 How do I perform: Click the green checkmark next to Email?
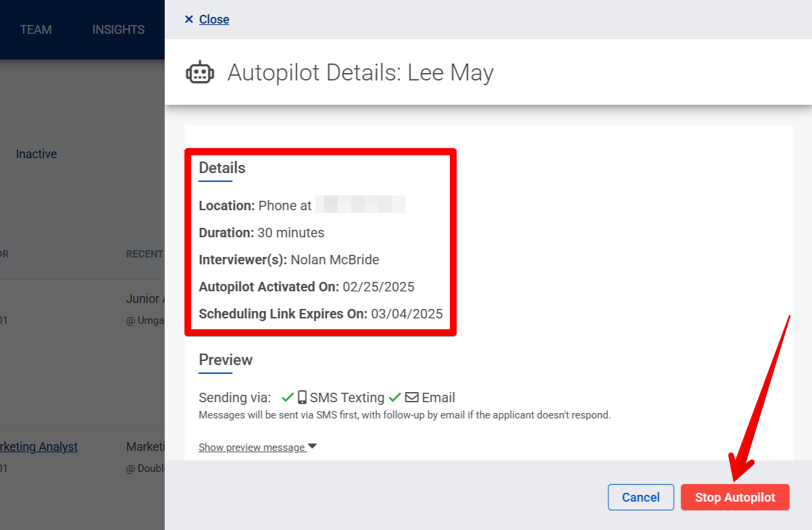[395, 397]
